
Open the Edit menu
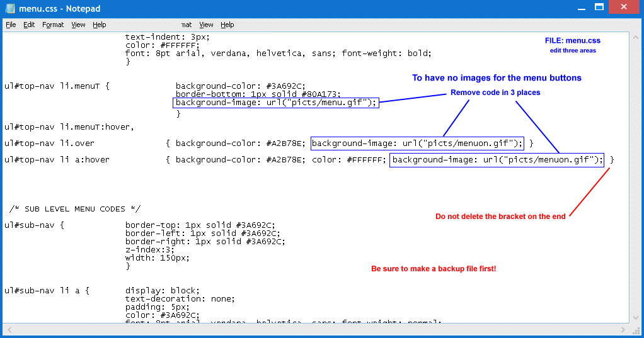pyautogui.click(x=29, y=25)
